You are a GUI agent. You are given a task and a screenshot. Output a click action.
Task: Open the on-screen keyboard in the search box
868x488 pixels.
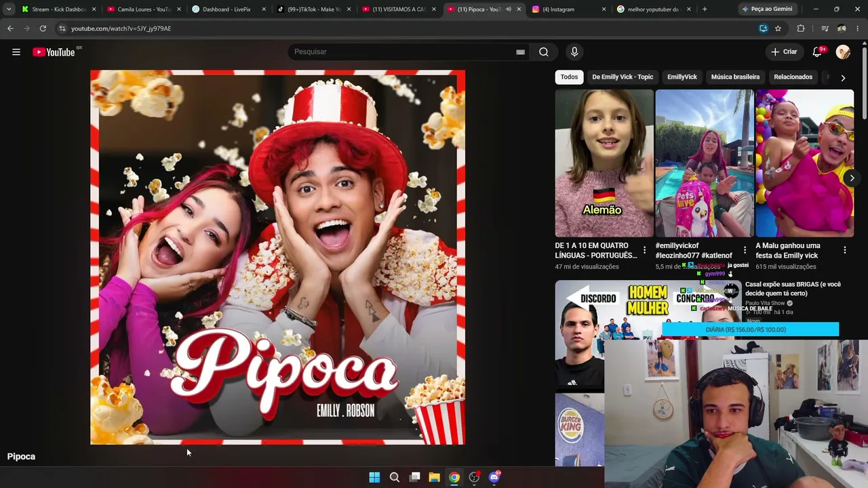point(520,52)
